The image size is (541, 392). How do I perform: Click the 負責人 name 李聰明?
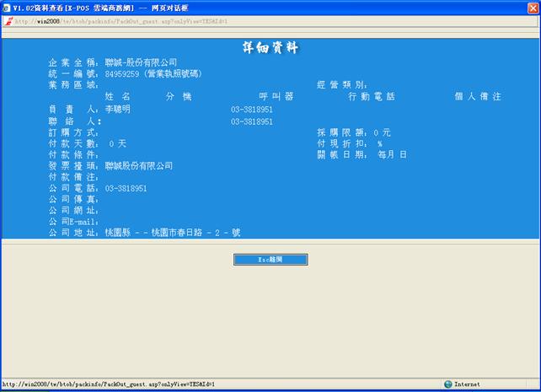tap(119, 110)
